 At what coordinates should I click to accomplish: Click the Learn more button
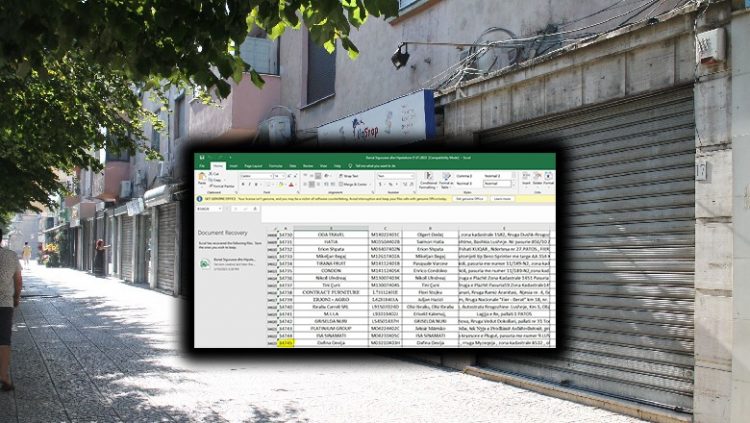coord(502,199)
